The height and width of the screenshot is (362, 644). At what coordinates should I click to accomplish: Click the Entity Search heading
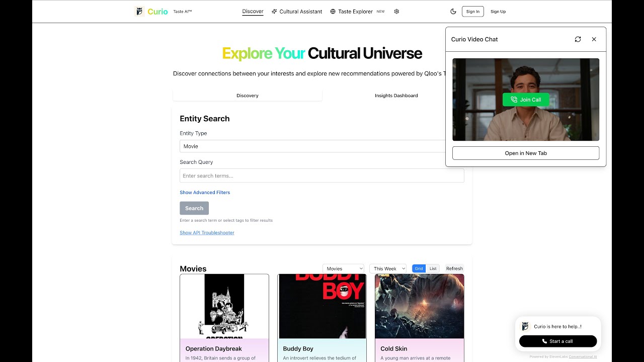(205, 119)
